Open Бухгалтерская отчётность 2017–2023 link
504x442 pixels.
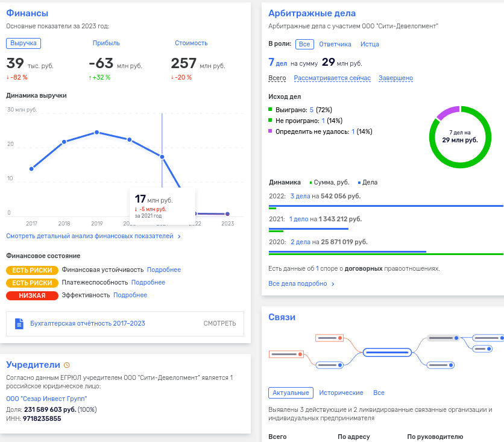87,323
